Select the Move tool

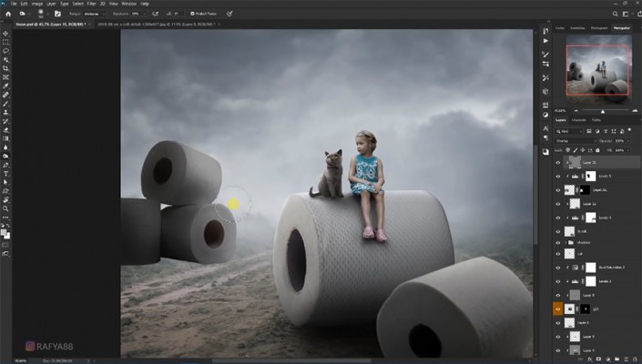point(5,33)
